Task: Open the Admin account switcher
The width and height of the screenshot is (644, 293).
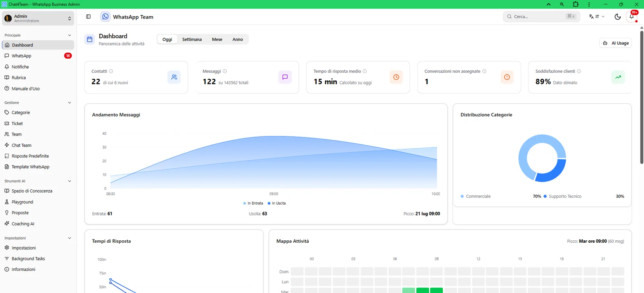Action: 38,18
